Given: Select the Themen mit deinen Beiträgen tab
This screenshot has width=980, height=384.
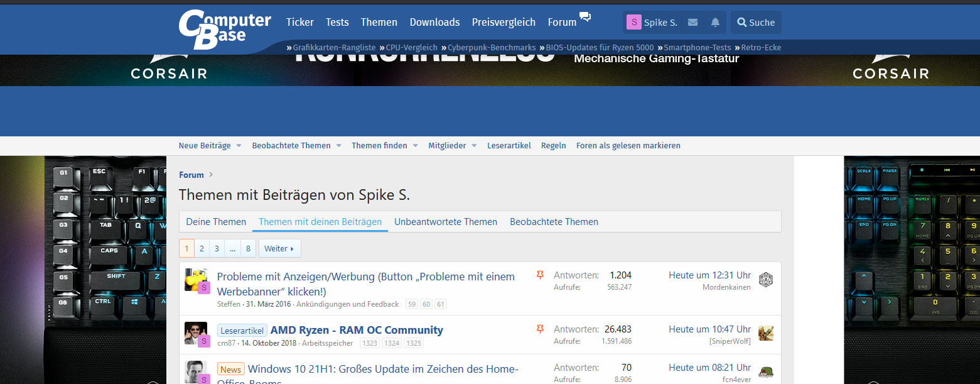Looking at the screenshot, I should click(320, 222).
